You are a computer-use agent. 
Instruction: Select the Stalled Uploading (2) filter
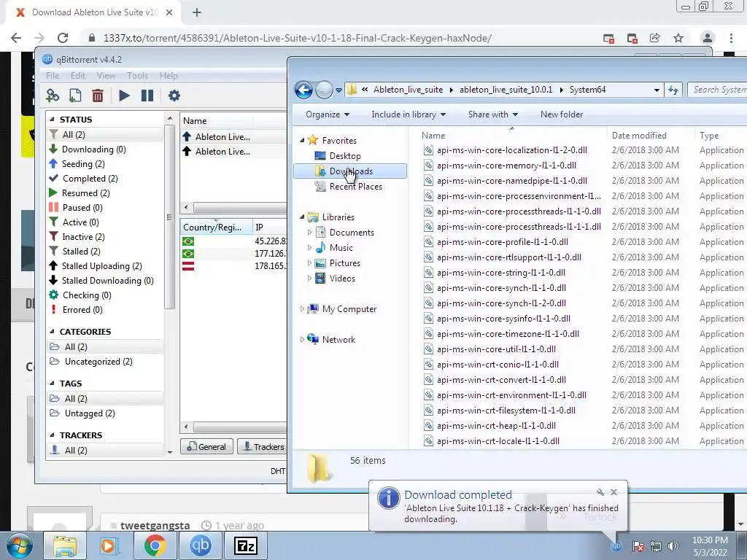102,266
